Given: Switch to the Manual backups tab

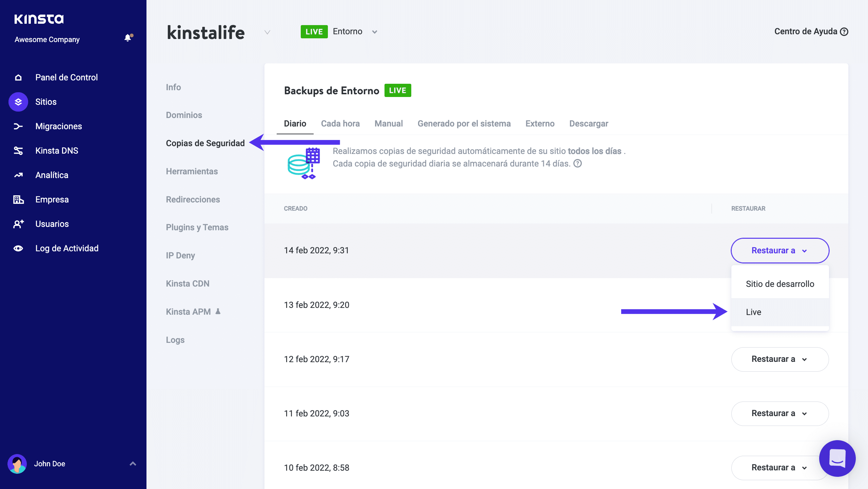Looking at the screenshot, I should 389,123.
